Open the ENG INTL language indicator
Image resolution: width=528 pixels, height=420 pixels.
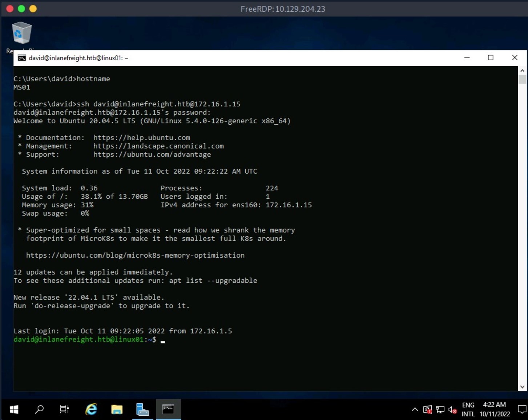click(468, 409)
